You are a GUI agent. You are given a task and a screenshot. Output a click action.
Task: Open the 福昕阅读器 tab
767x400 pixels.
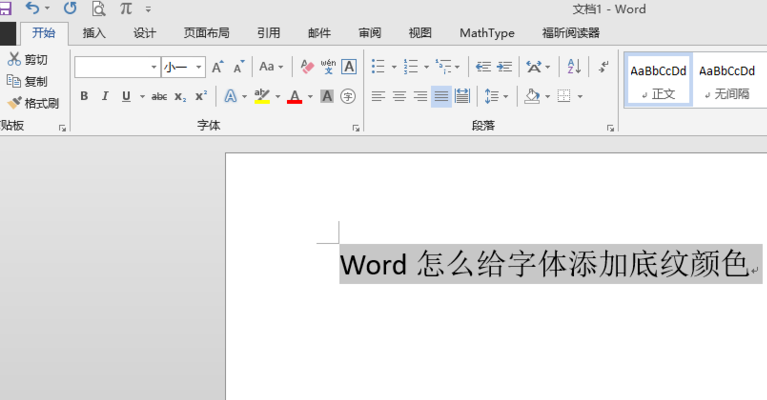(x=571, y=33)
